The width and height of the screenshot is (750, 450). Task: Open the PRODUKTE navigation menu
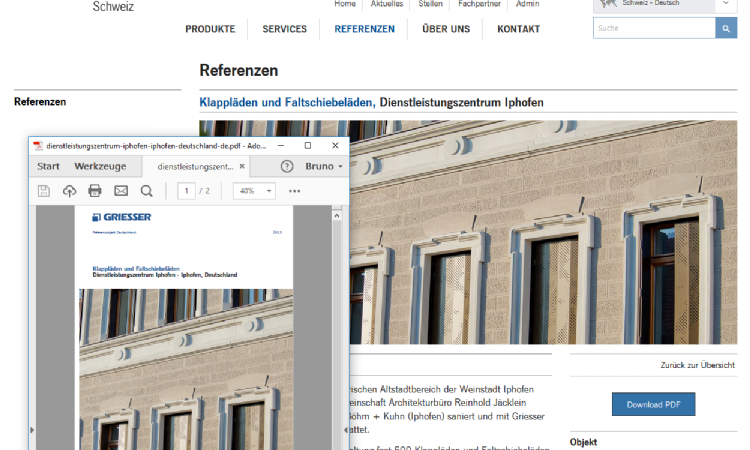210,29
